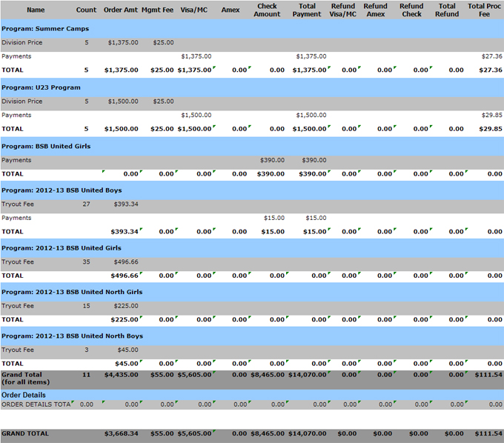This screenshot has height=443, width=504.
Task: Select the Program: U23 Program row
Action: click(x=252, y=87)
